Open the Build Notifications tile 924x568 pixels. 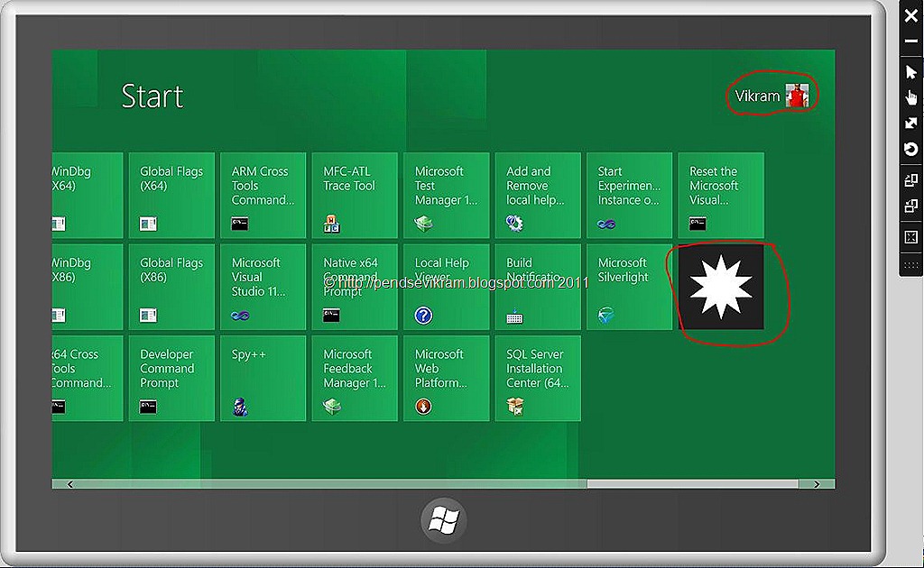538,287
